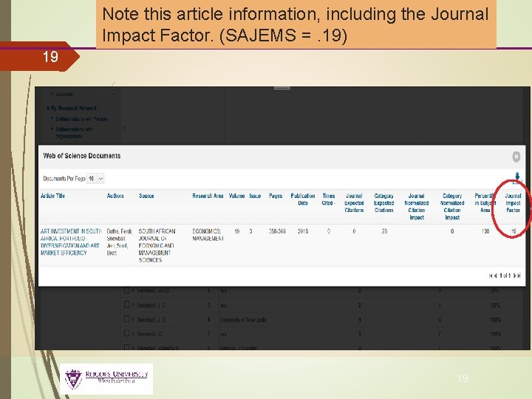Select the Web of Science Documents dialog title
Screen dimensions: 532x399
(82, 156)
